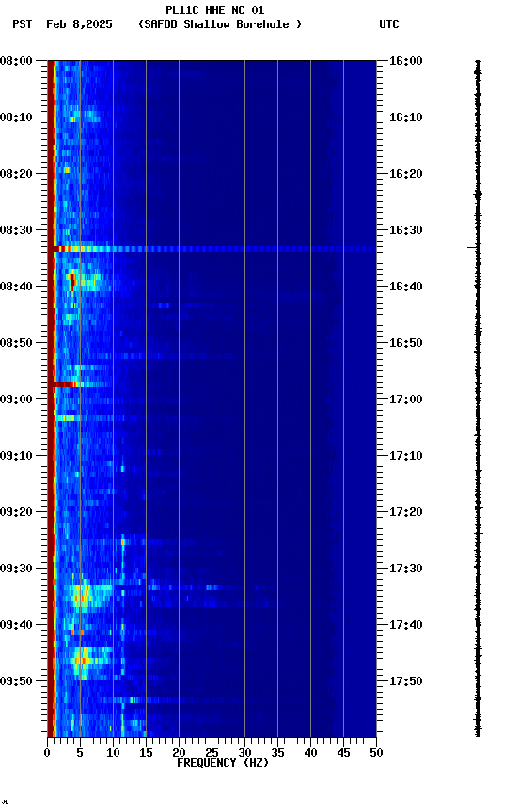Image resolution: width=519 pixels, height=812 pixels.
Task: Click the 08:30 PST time label
Action: click(16, 230)
